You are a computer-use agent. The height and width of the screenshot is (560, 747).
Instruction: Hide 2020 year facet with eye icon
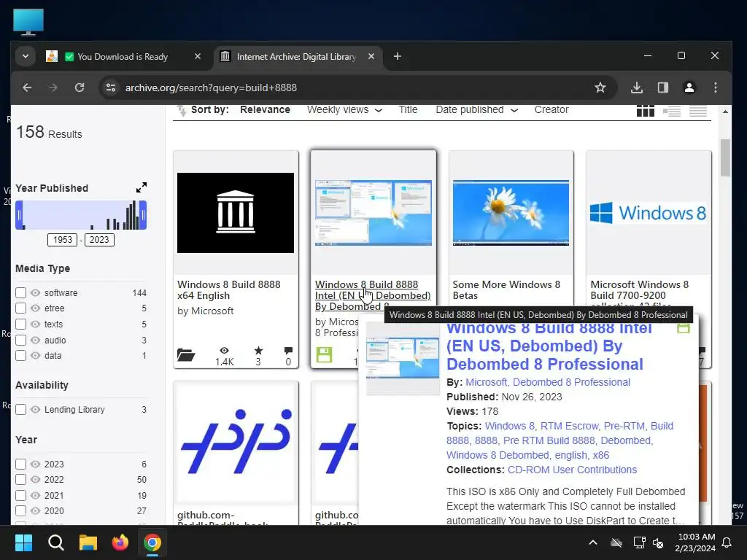(x=35, y=510)
